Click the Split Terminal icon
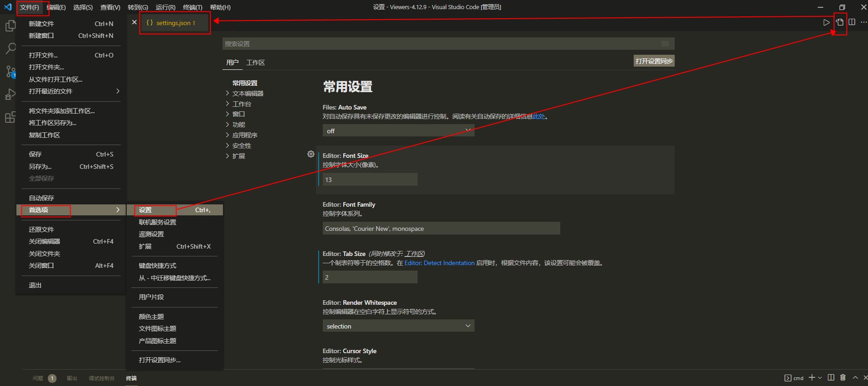This screenshot has width=868, height=386. 831,377
